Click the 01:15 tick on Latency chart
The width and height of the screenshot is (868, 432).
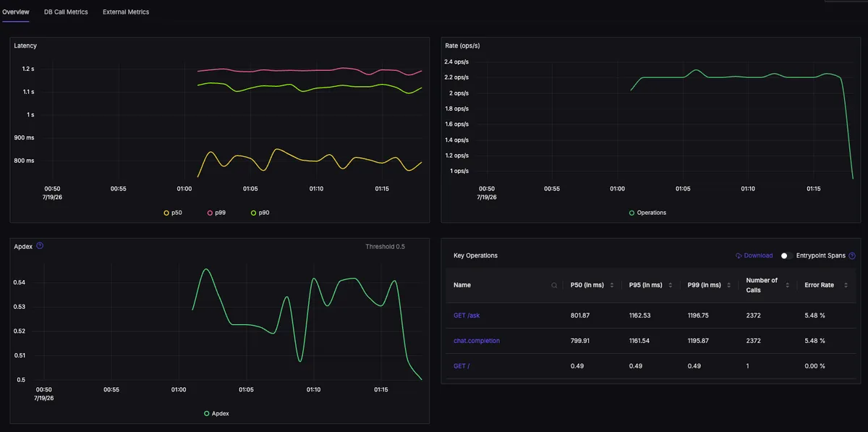tap(382, 188)
